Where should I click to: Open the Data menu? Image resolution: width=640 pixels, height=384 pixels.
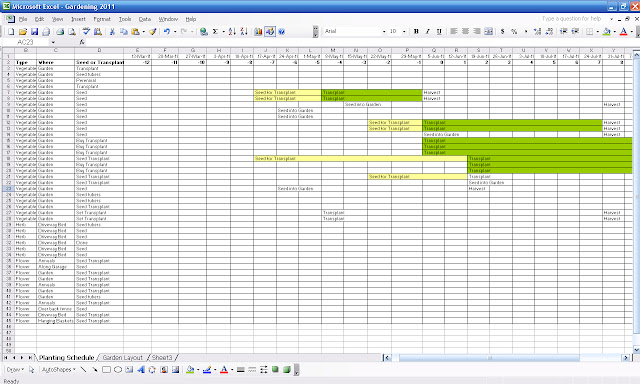[x=145, y=19]
